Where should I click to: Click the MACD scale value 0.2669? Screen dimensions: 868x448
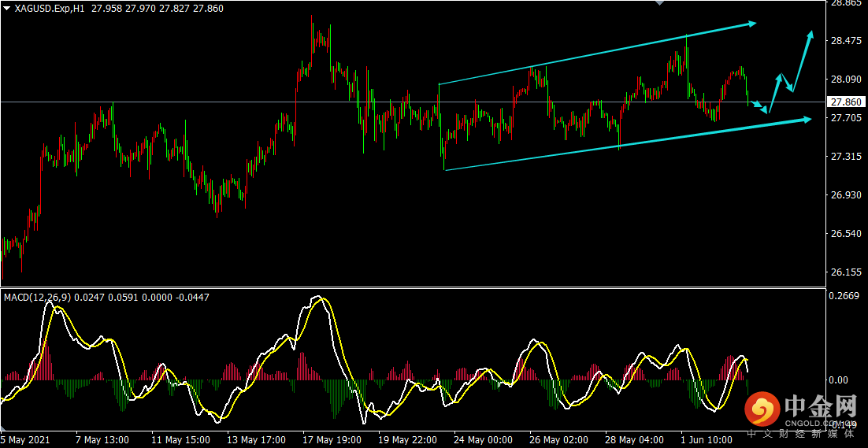[x=844, y=297]
